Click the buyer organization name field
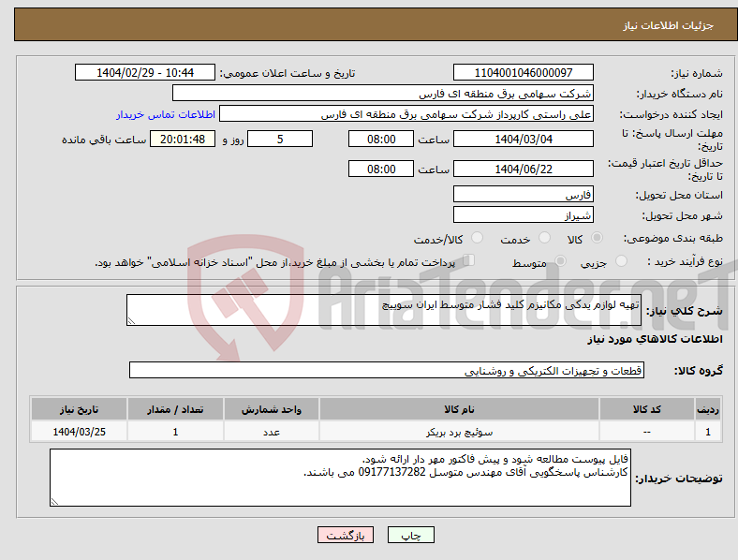 click(x=383, y=93)
